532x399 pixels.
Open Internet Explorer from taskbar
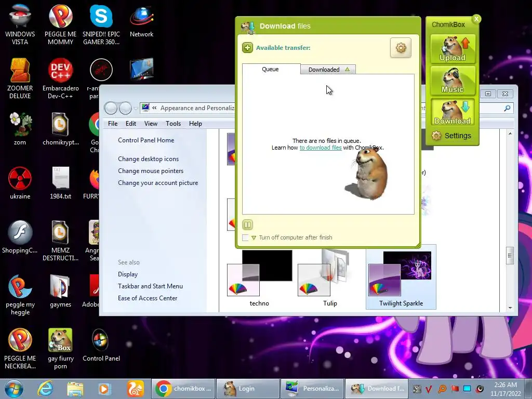pyautogui.click(x=46, y=389)
